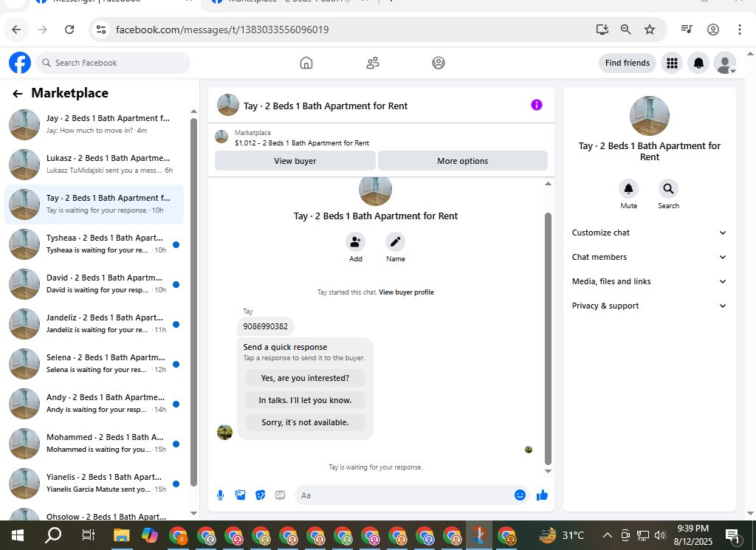The image size is (756, 550).
Task: Click the browser address bar URL
Action: [x=222, y=30]
